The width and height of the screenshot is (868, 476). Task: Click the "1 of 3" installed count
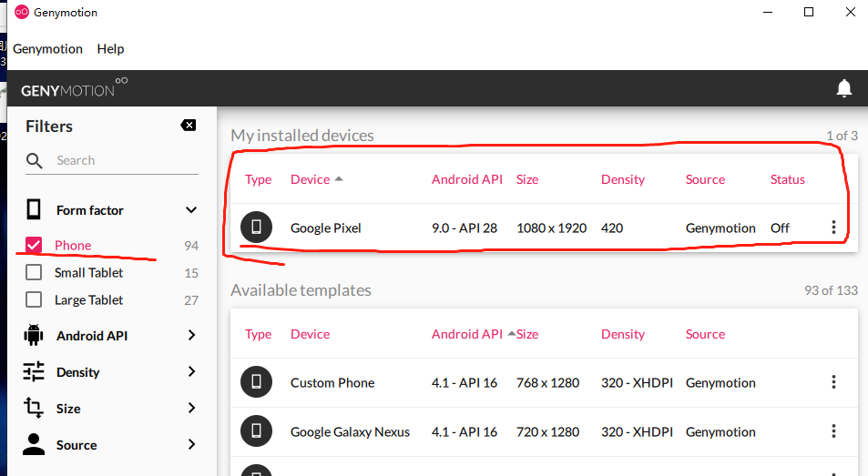click(x=842, y=136)
